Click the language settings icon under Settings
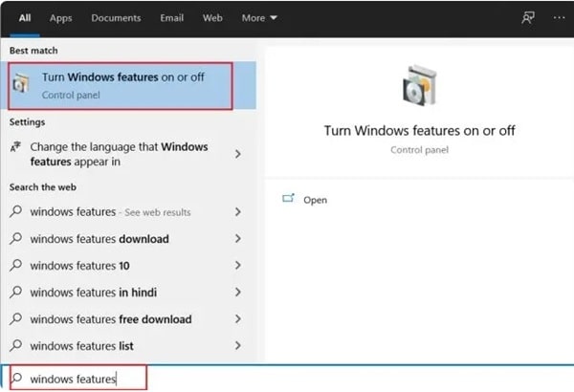Screen dimensions: 574x392 pos(15,148)
